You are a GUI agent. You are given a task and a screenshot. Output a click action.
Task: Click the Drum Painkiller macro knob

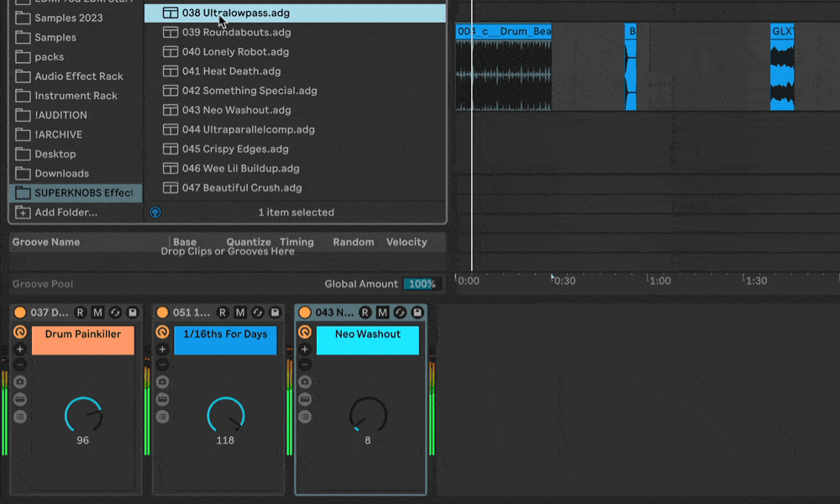pos(82,416)
